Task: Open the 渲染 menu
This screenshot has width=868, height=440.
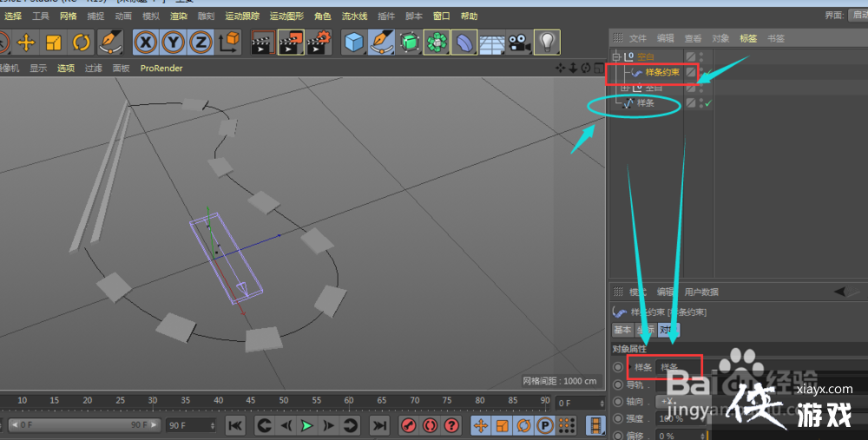Action: 178,16
